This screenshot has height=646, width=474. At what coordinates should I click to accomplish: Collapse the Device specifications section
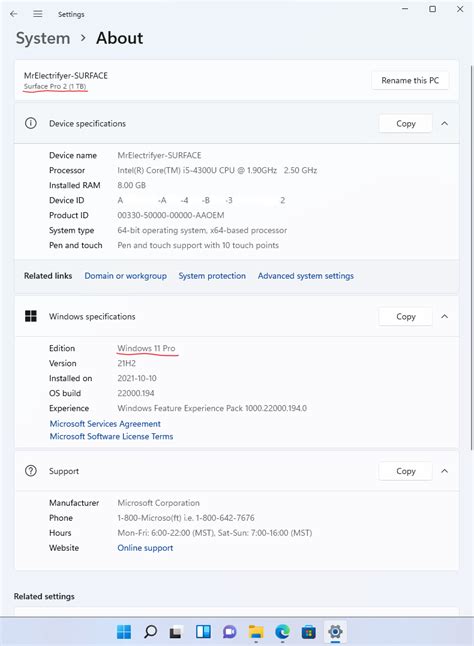(444, 123)
